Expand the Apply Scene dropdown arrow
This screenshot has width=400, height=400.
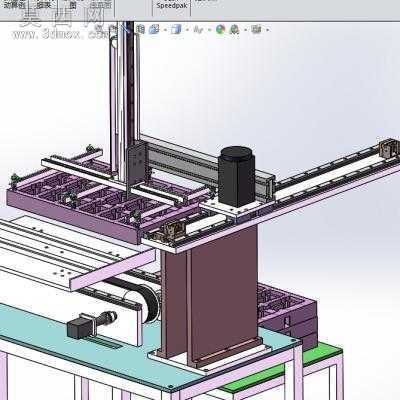245,30
